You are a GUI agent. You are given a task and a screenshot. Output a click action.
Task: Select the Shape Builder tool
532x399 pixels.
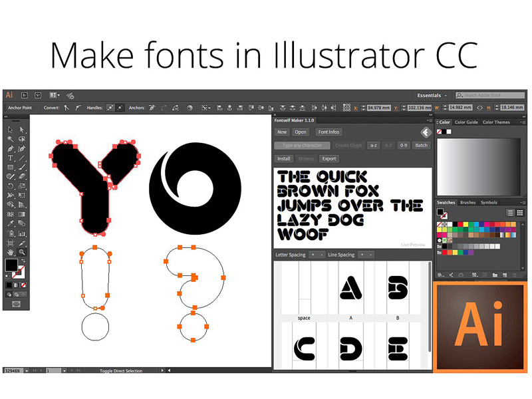11,205
